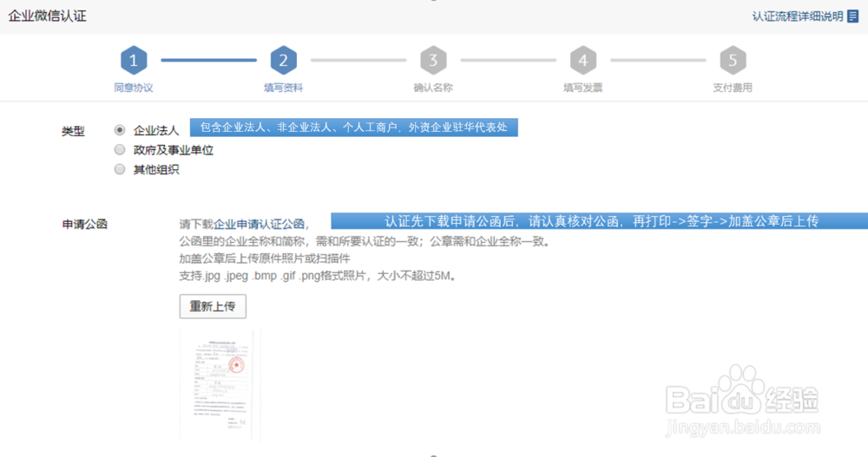
Task: Click the 企业微信认证 page title
Action: pos(48,16)
